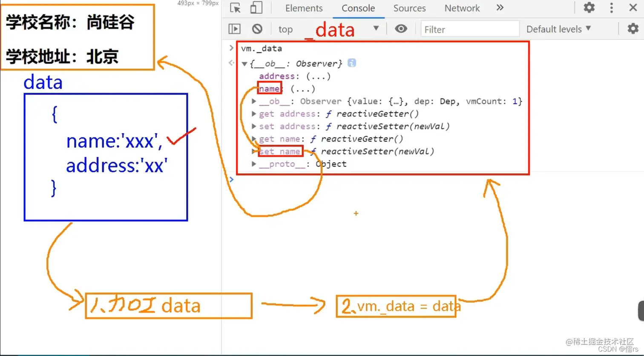Open the Sources tab
The width and height of the screenshot is (644, 356).
tap(409, 8)
